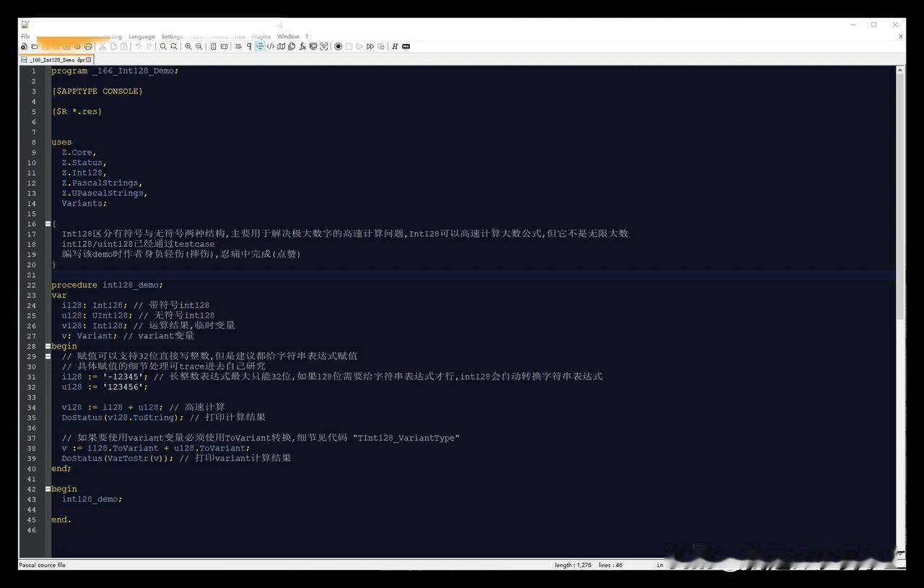Click the macro playback play icon
Image resolution: width=924 pixels, height=588 pixels.
pos(359,46)
